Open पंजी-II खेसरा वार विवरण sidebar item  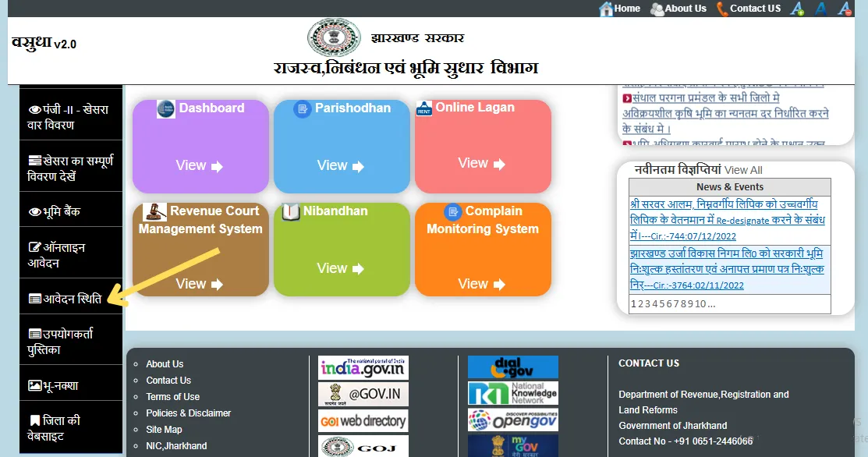pyautogui.click(x=71, y=117)
